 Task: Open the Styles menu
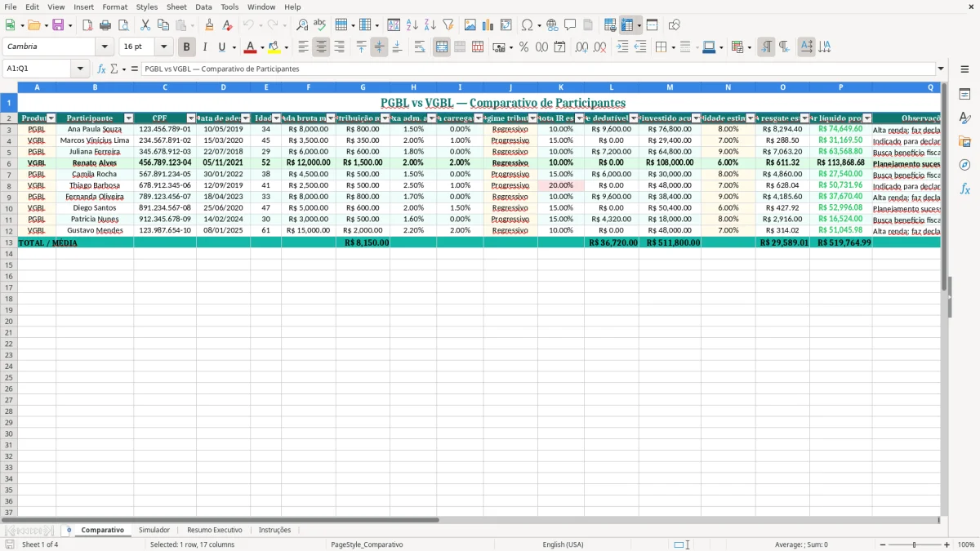pyautogui.click(x=147, y=7)
